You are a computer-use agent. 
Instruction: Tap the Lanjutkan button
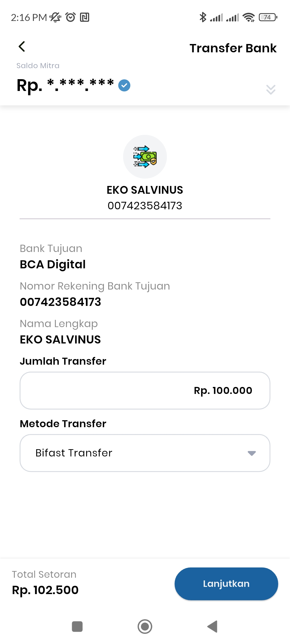point(226,584)
